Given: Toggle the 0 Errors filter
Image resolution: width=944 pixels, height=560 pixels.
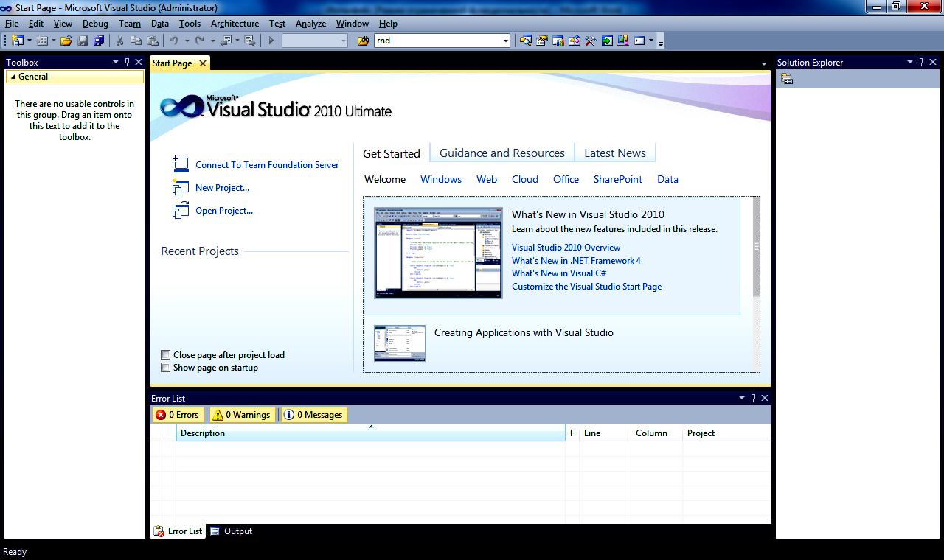Looking at the screenshot, I should (x=177, y=415).
